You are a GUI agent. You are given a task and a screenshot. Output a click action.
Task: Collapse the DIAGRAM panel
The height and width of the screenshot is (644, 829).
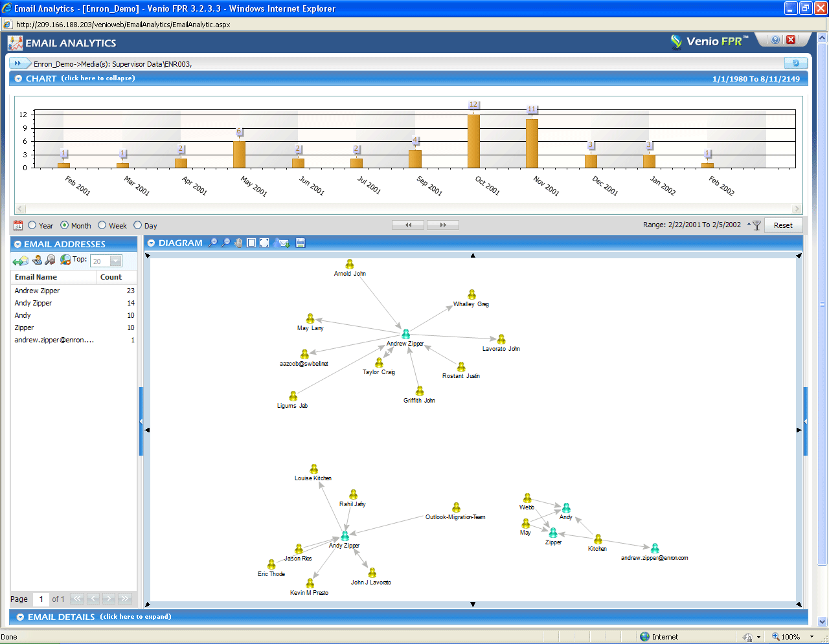point(151,243)
